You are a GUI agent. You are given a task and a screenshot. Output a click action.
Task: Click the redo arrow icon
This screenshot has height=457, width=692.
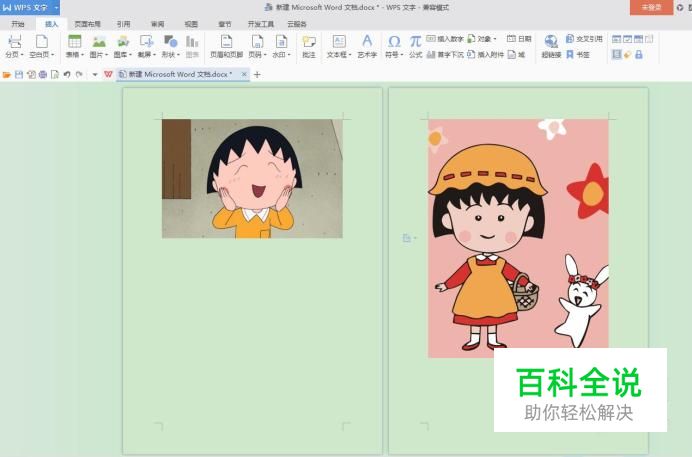tap(79, 75)
